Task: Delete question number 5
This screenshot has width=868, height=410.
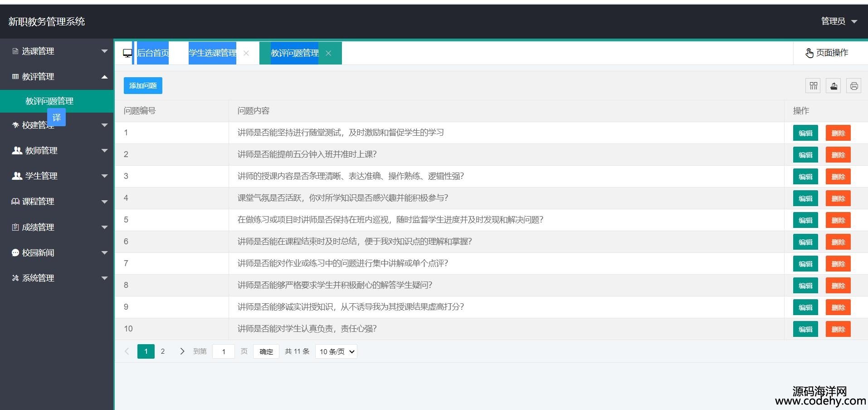Action: click(838, 220)
